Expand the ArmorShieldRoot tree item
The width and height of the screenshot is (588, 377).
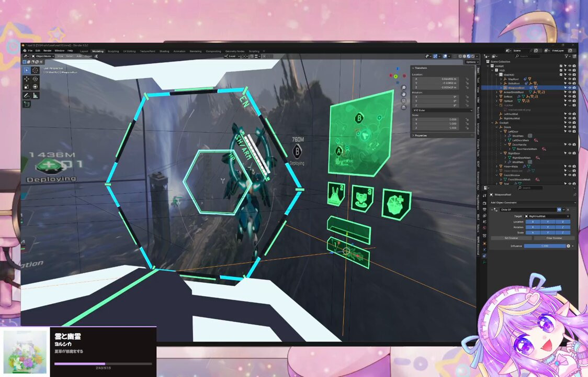click(x=497, y=92)
